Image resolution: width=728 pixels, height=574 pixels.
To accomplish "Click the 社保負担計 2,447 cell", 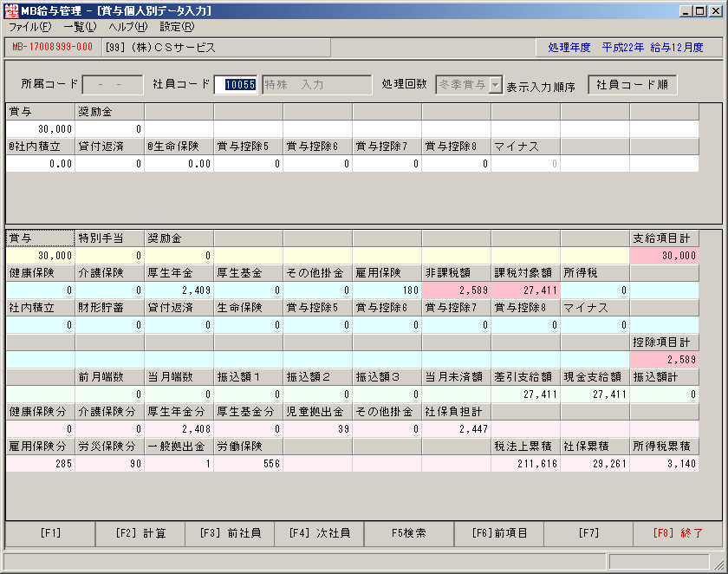I will click(x=457, y=429).
